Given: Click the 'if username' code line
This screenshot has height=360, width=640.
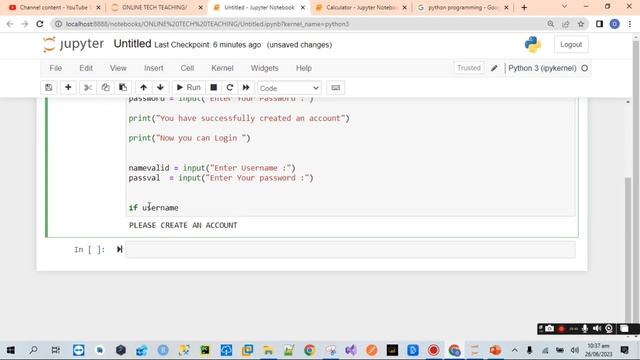Looking at the screenshot, I should pos(153,208).
